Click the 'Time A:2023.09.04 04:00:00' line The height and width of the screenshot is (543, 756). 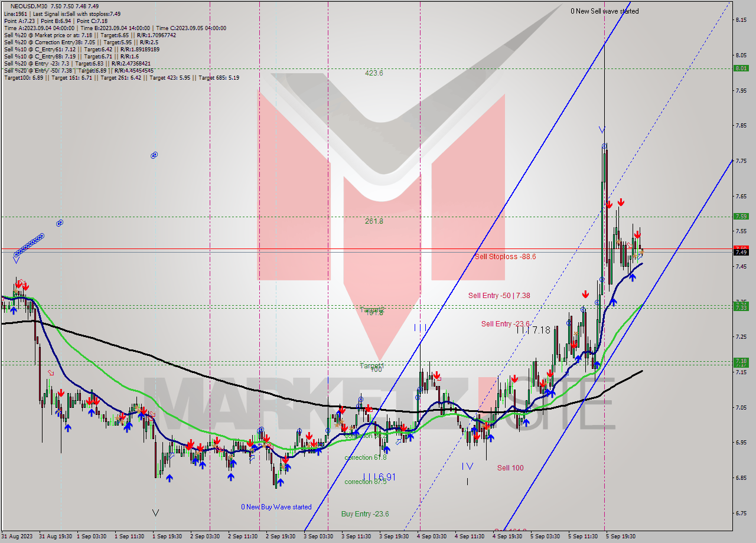[39, 28]
